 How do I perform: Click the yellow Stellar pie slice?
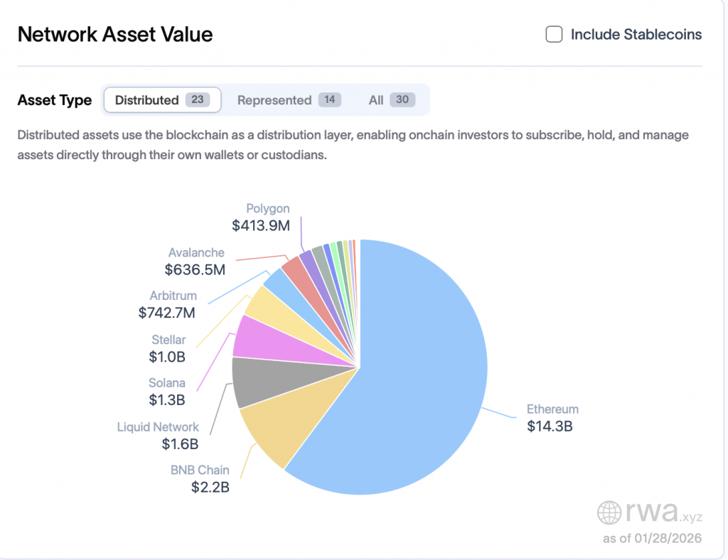pos(264,303)
